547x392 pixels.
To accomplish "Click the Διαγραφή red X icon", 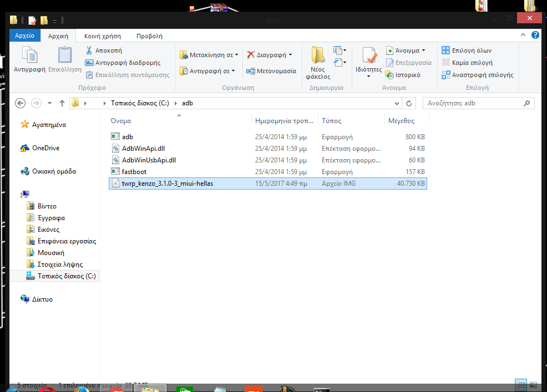I will tap(251, 55).
